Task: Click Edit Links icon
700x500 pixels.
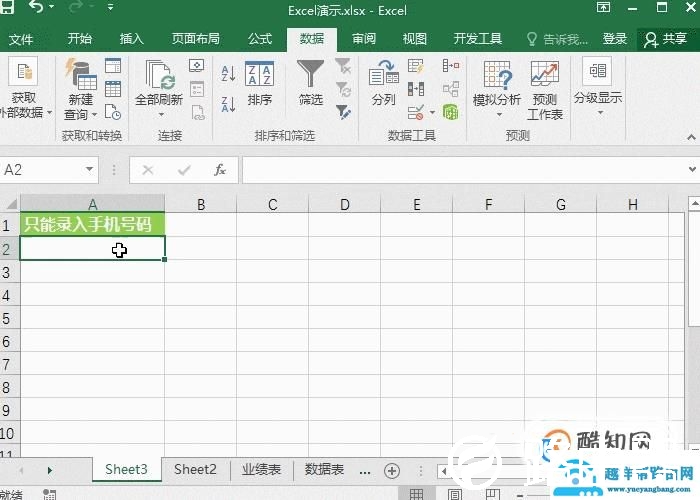Action: pos(198,112)
